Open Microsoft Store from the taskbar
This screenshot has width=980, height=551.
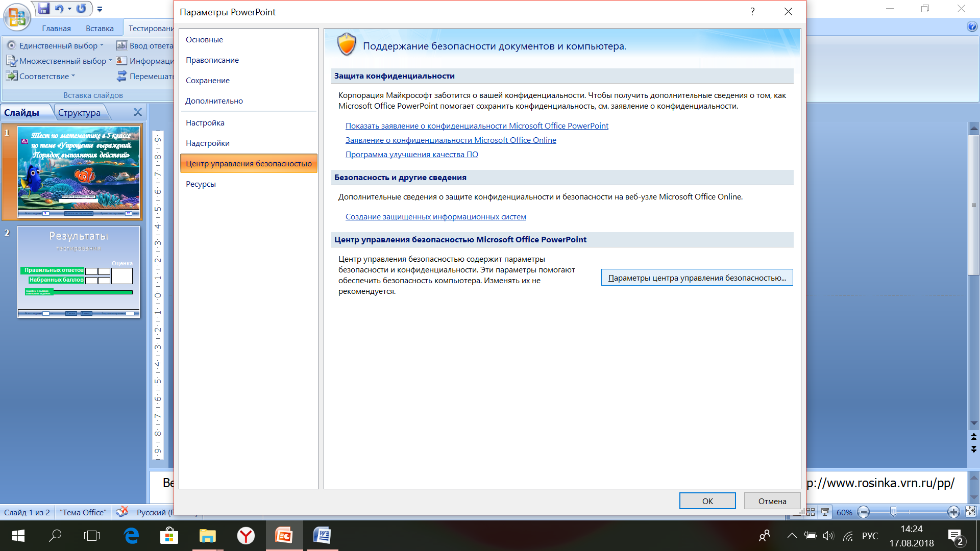(169, 536)
